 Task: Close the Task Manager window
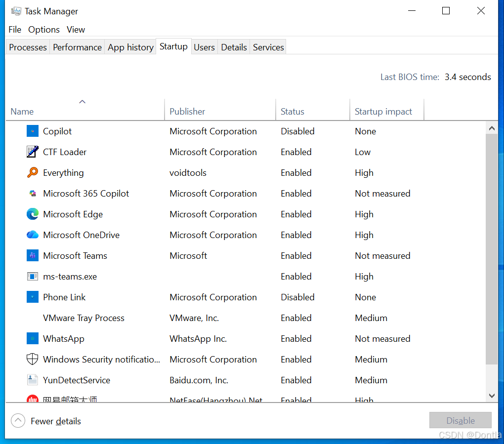pyautogui.click(x=481, y=11)
